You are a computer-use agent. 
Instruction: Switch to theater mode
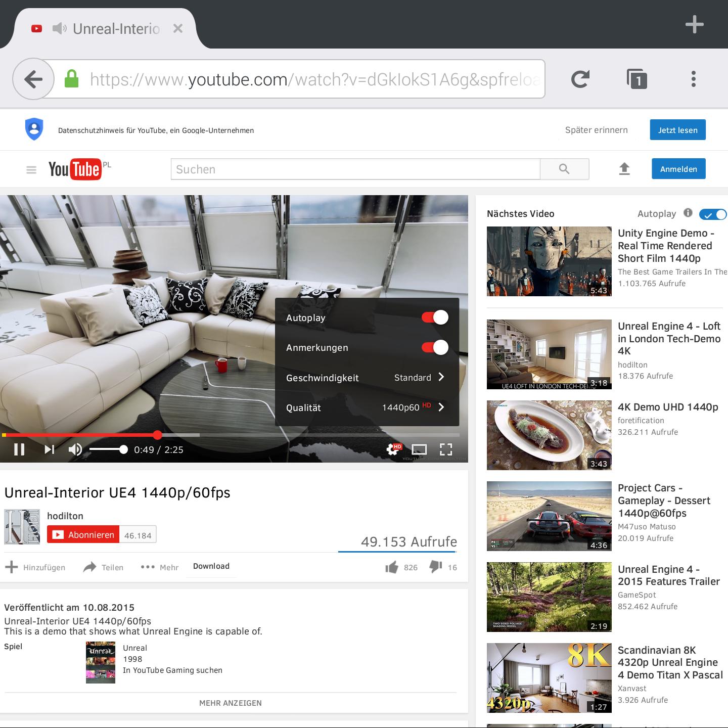pyautogui.click(x=419, y=449)
